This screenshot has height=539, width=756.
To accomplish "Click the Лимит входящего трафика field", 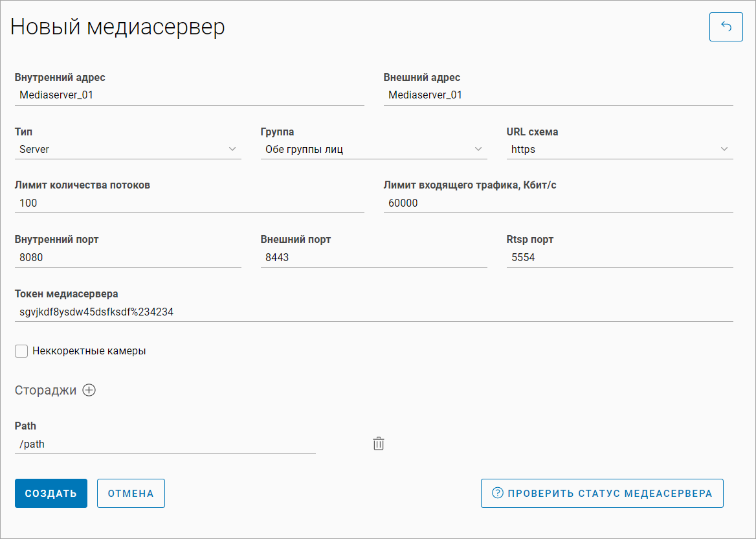I will [x=558, y=203].
